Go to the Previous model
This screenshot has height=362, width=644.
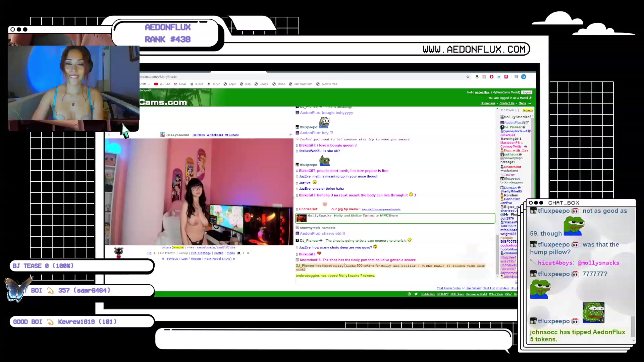[171, 259]
